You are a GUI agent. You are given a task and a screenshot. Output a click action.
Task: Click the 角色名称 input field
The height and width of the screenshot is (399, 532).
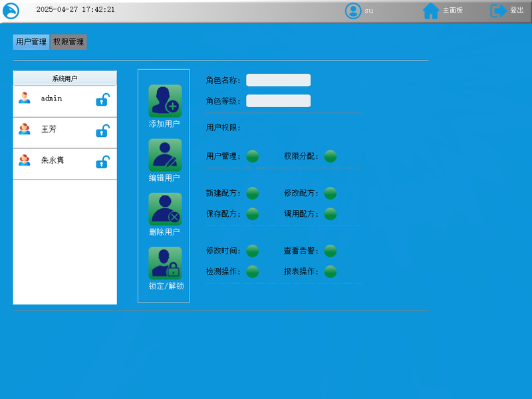[278, 80]
